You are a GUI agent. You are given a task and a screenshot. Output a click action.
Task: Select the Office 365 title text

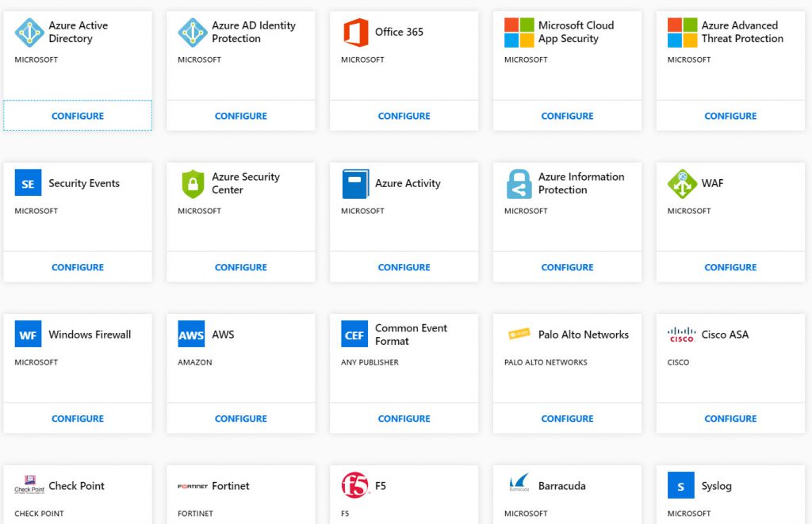point(399,32)
